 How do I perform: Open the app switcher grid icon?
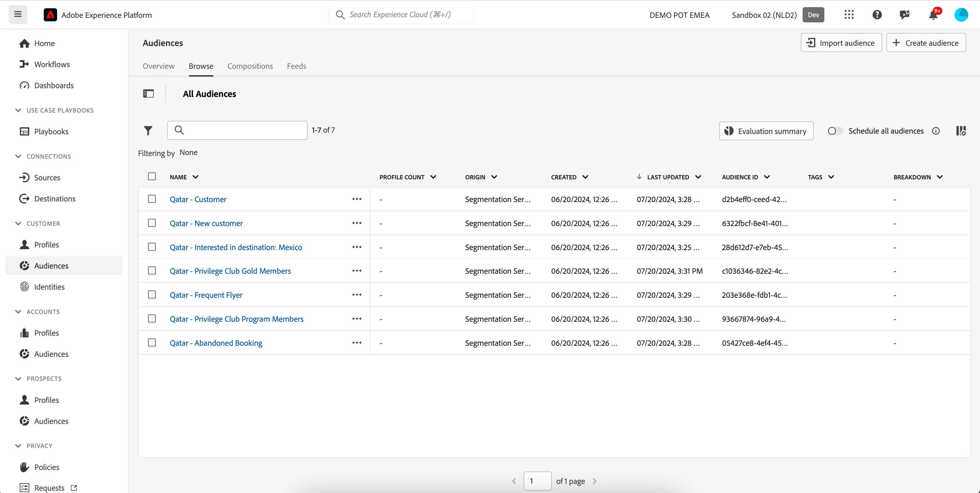tap(849, 15)
